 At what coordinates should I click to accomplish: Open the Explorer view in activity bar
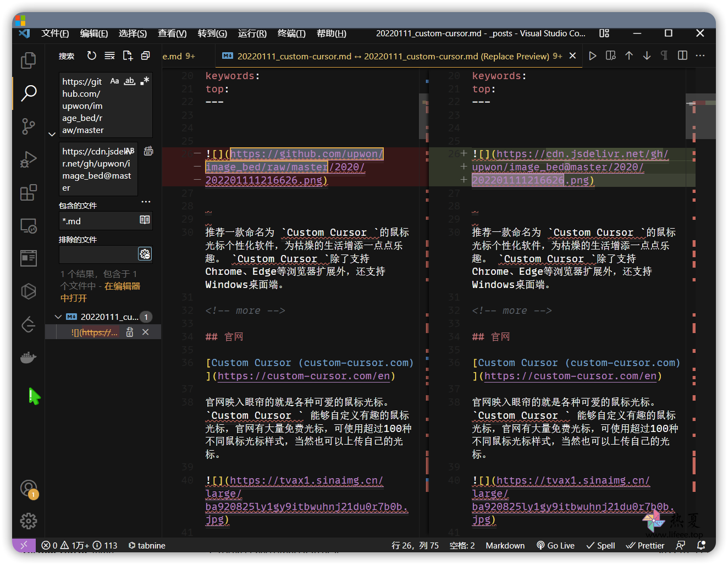click(x=29, y=60)
